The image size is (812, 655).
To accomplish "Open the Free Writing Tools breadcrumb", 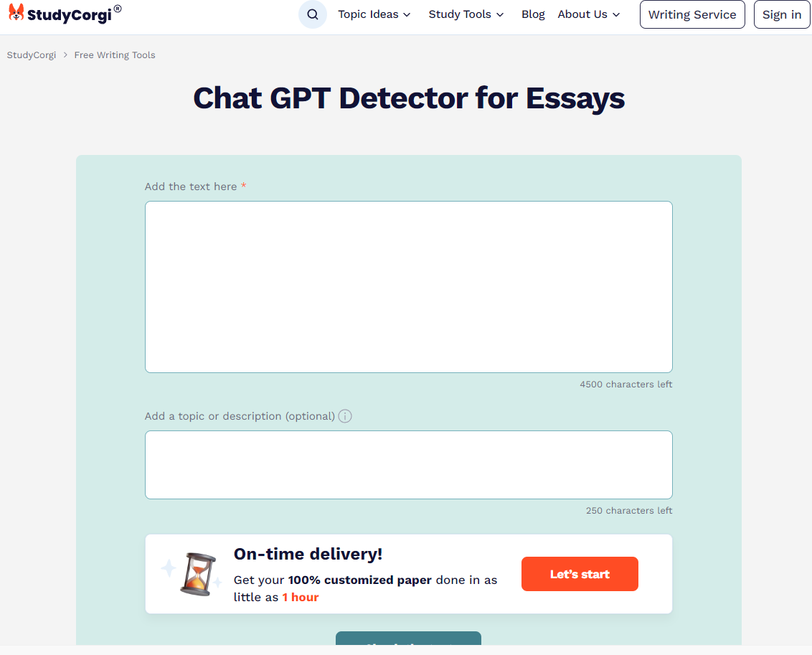I will (115, 55).
